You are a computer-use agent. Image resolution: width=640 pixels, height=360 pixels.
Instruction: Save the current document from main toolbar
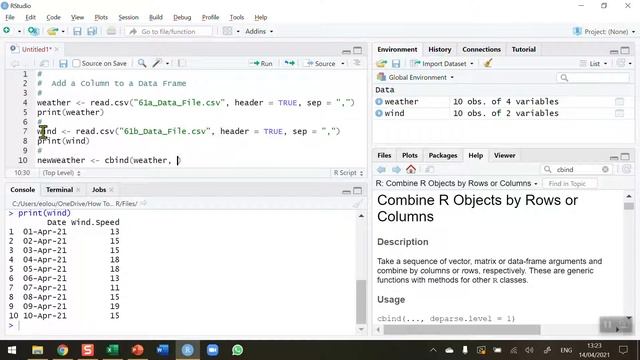(x=77, y=31)
